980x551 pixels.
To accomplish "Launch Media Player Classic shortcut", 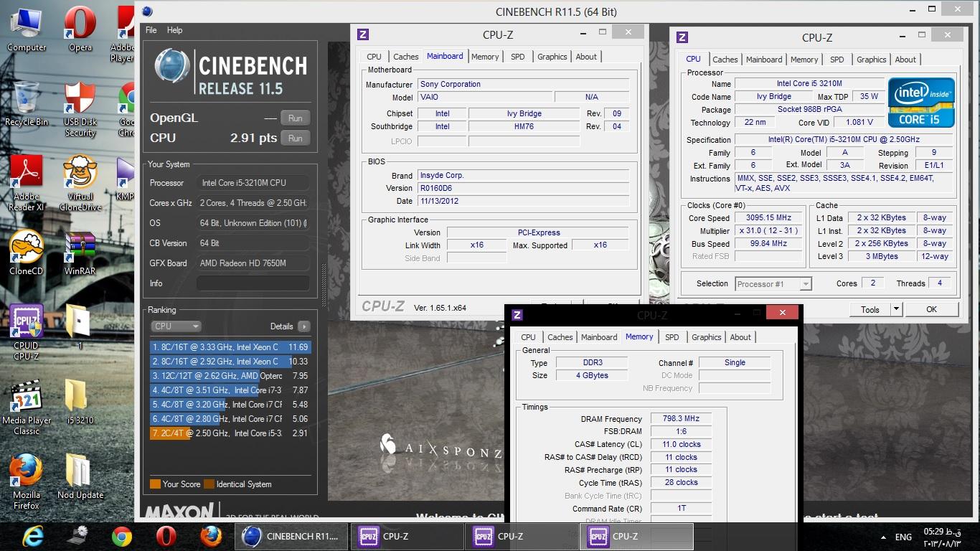I will [x=27, y=408].
